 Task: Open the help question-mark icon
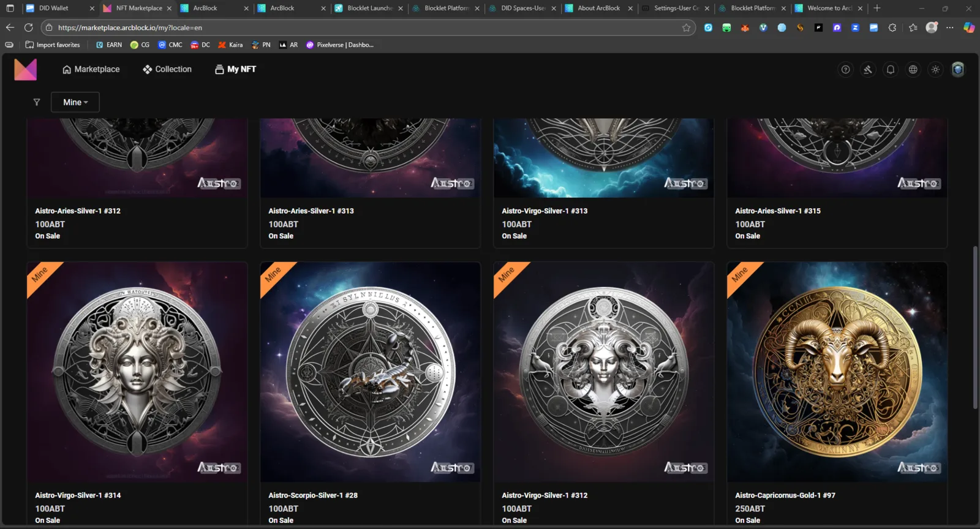click(845, 70)
